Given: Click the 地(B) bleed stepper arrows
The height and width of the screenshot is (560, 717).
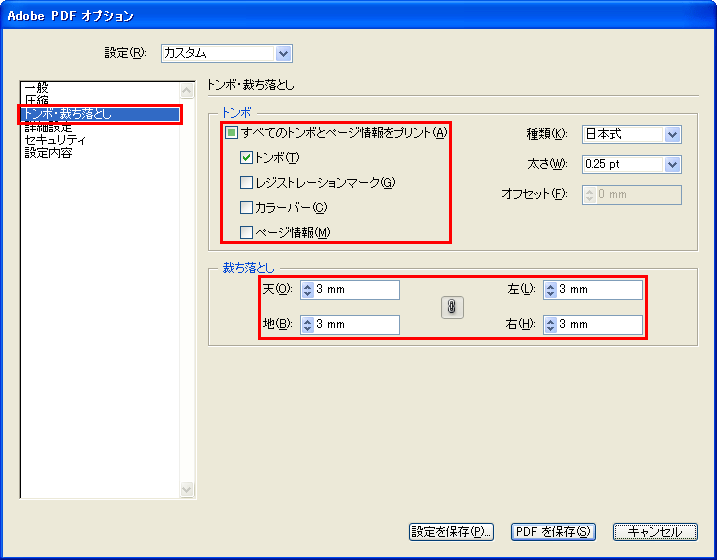Looking at the screenshot, I should pyautogui.click(x=307, y=325).
